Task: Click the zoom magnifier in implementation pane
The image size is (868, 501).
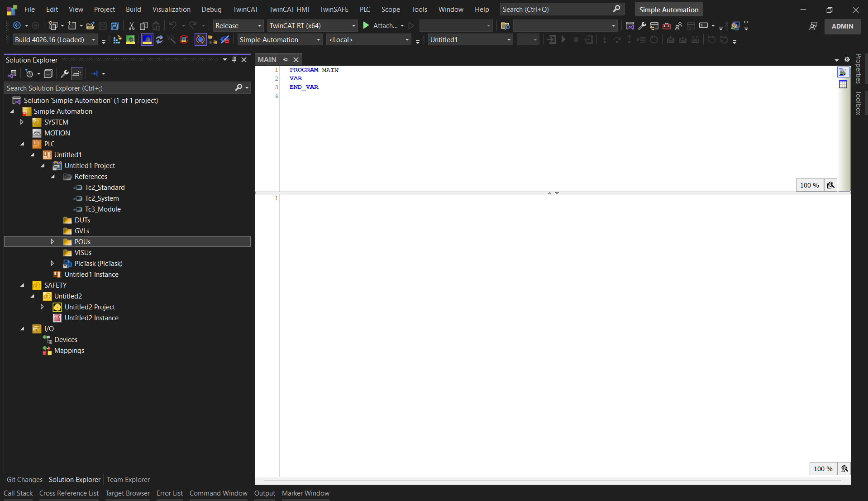Action: coord(844,469)
